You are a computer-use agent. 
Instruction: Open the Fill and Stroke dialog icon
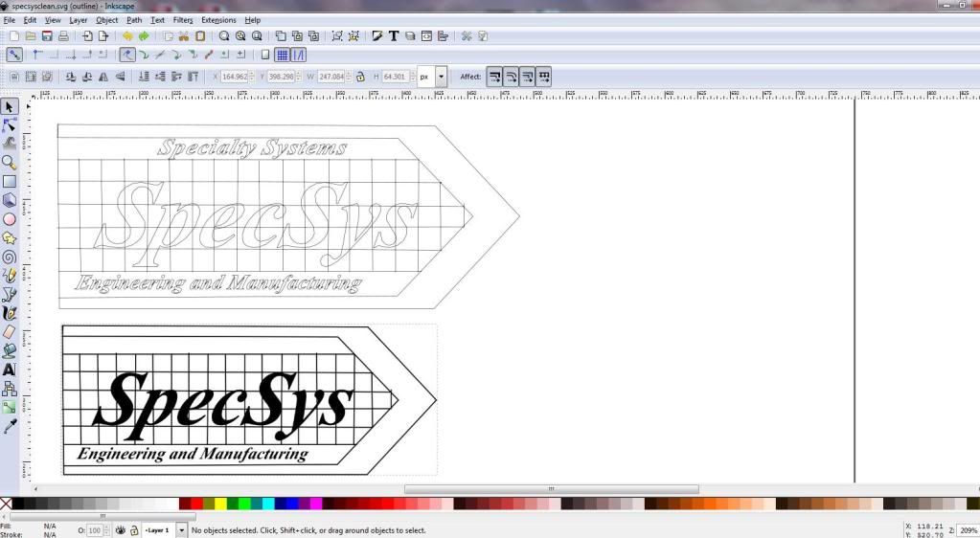[x=376, y=36]
